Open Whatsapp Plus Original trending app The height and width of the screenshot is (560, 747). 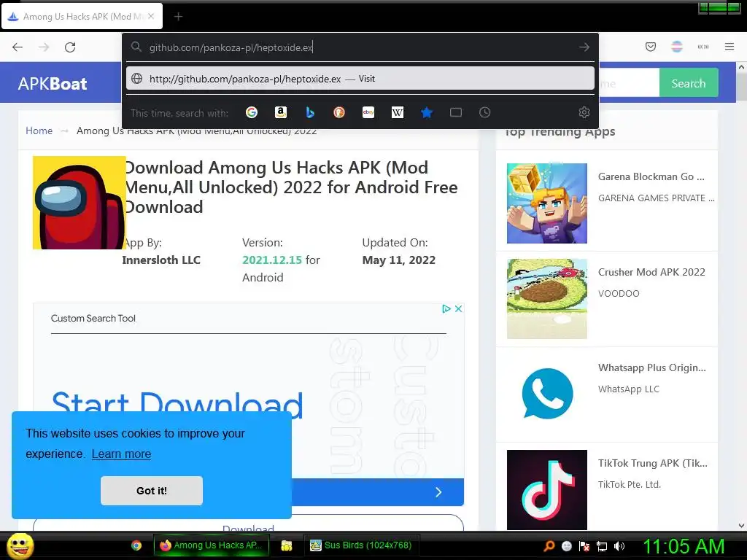(x=651, y=367)
